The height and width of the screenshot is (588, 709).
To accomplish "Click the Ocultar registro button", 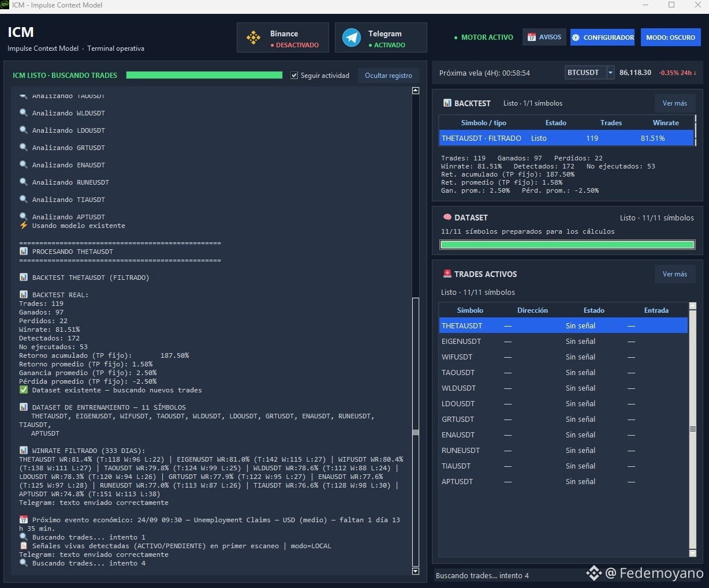I will (x=389, y=76).
